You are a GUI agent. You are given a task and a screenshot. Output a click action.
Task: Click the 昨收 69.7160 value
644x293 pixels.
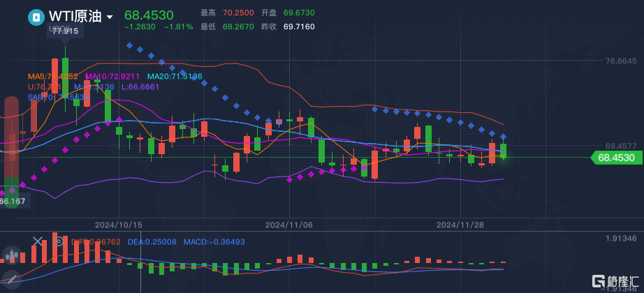(x=300, y=27)
